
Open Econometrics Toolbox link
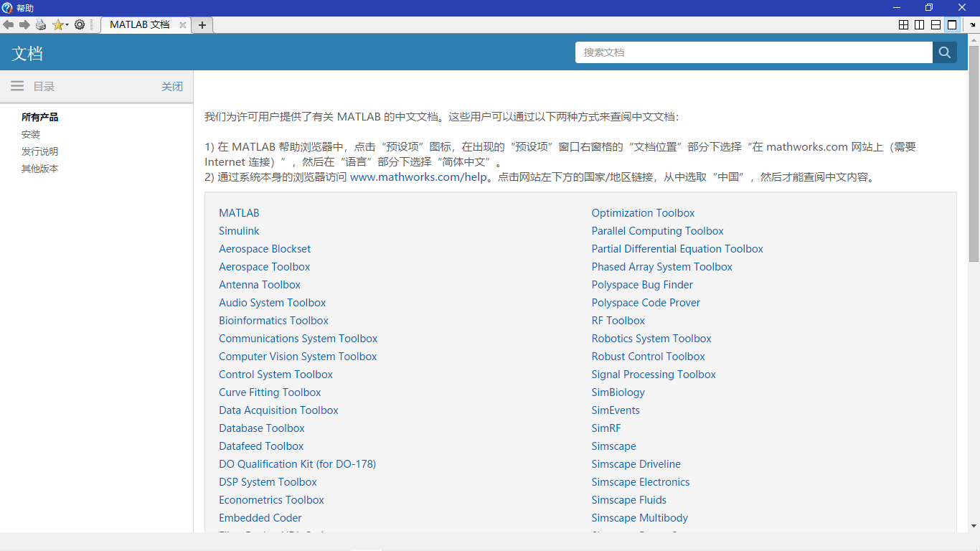[271, 500]
